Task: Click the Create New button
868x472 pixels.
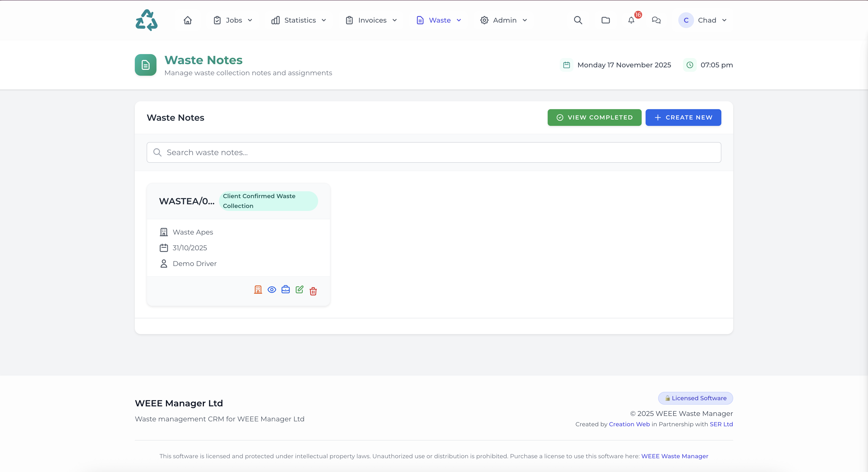Action: coord(683,118)
